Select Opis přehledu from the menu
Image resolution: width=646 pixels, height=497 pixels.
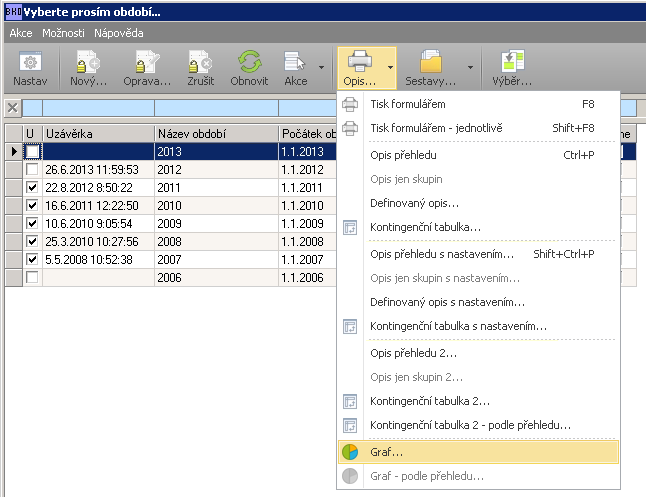click(478, 155)
